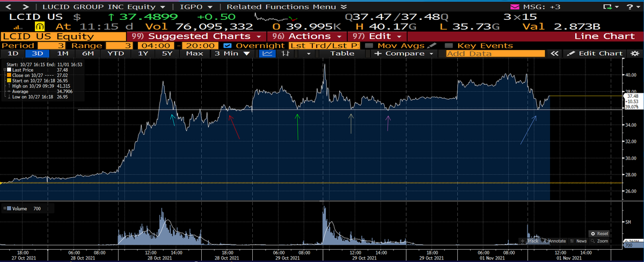Click the orange delayed-quote clock icon
Screen dimensions: 644x262
[39, 27]
